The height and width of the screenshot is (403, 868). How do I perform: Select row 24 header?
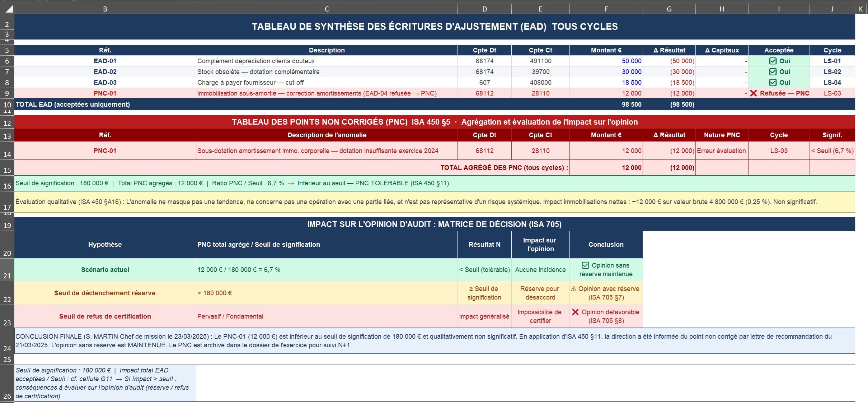pyautogui.click(x=7, y=341)
